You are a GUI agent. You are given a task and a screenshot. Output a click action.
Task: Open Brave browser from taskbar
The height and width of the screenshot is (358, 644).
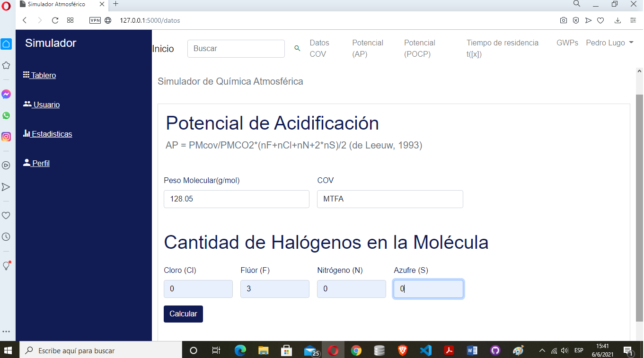402,350
